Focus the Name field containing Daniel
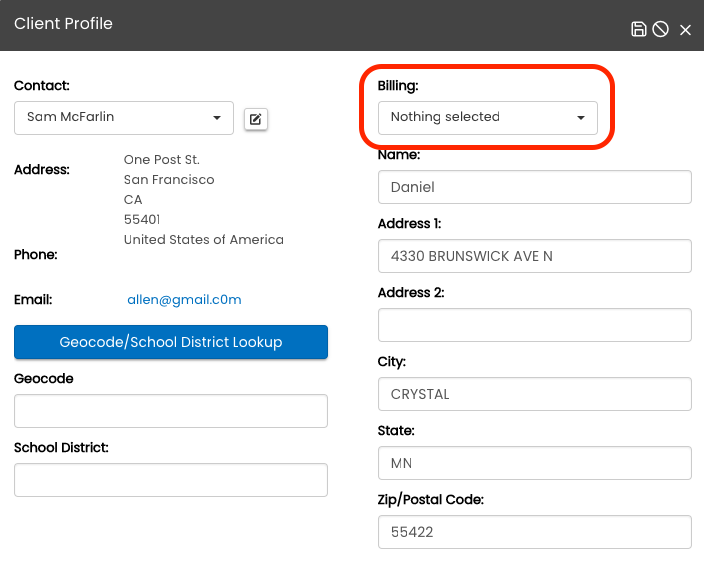Screen dimensions: 704x561 (x=535, y=187)
